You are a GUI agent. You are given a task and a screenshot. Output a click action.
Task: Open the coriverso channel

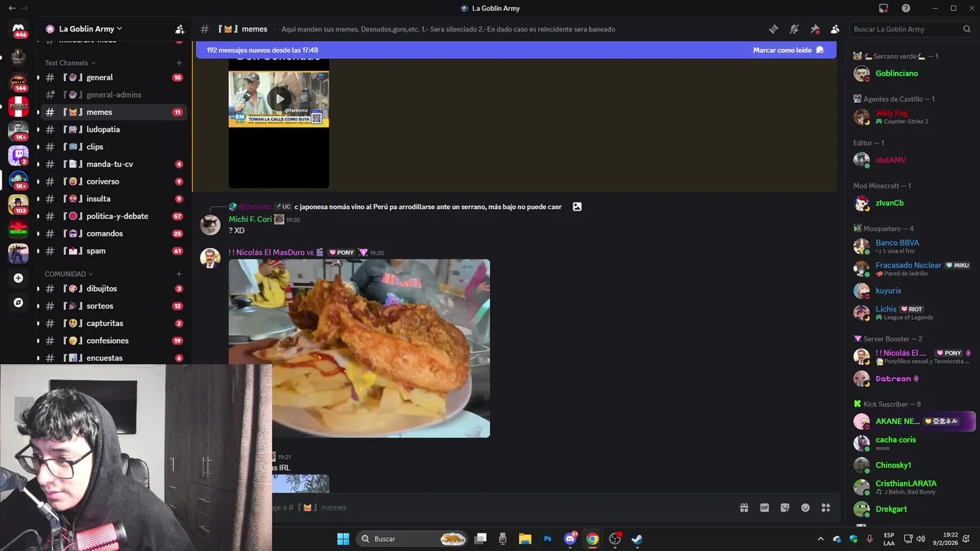(113, 181)
